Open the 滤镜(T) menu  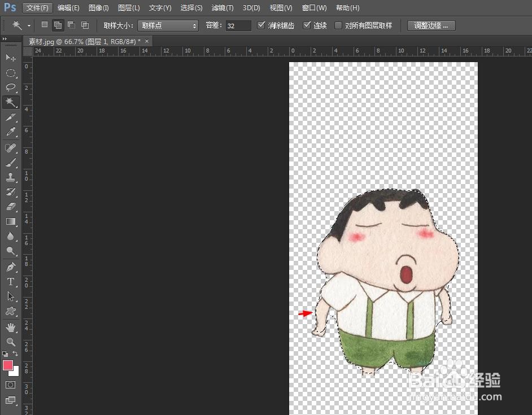click(x=223, y=8)
